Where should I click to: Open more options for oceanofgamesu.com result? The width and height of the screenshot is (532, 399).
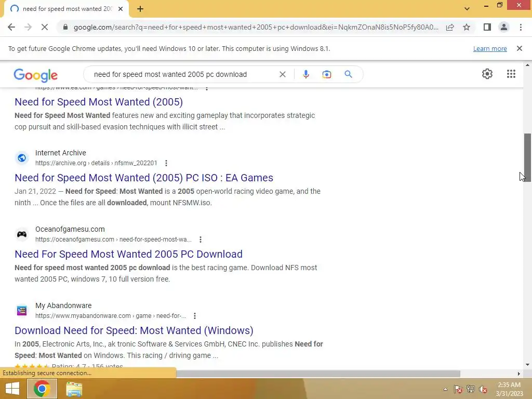[x=201, y=240]
